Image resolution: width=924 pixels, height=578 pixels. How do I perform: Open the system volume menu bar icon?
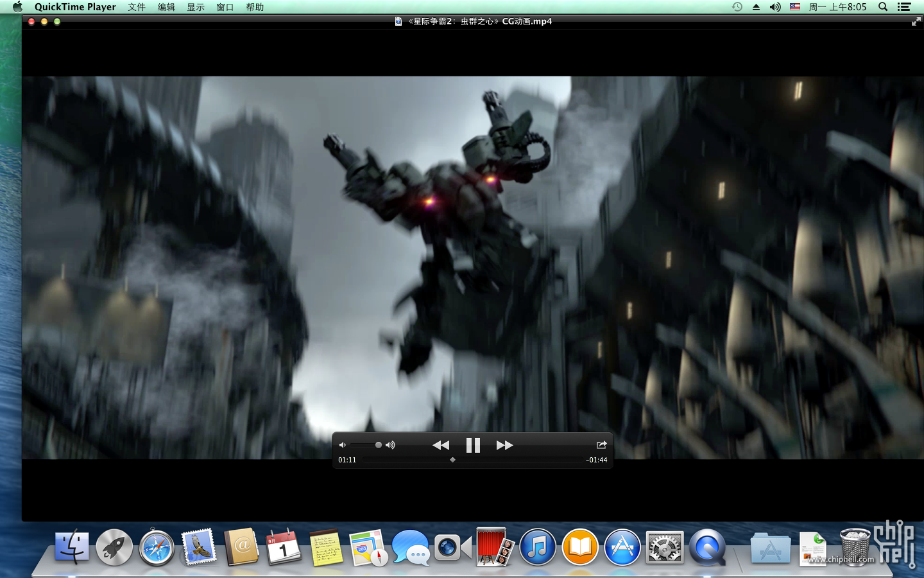775,7
